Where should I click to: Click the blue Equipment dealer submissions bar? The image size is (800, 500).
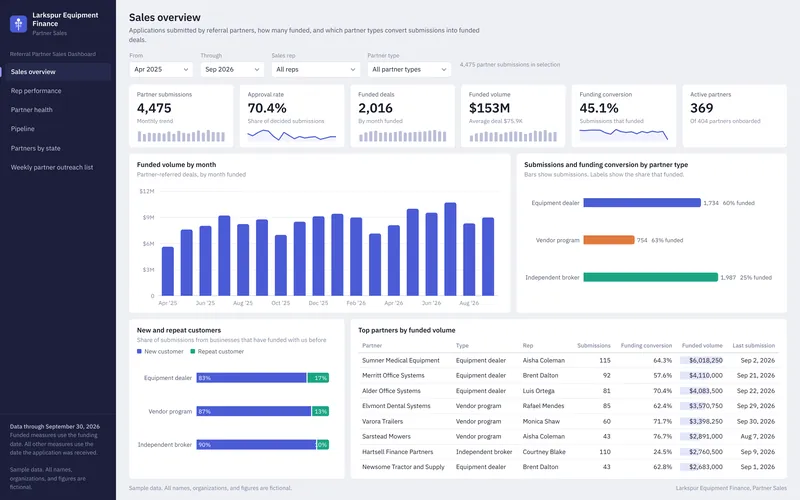pos(642,203)
